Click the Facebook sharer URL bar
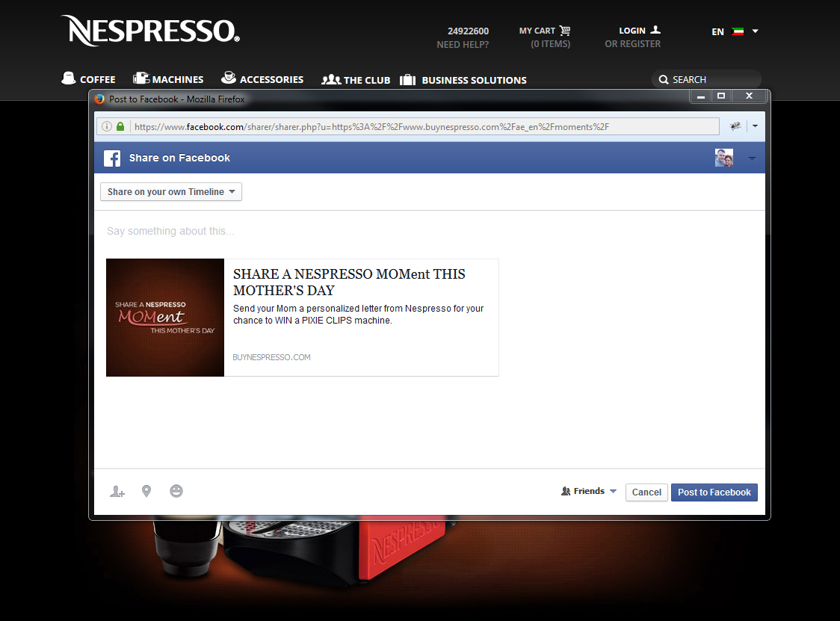Image resolution: width=840 pixels, height=621 pixels. pyautogui.click(x=408, y=126)
